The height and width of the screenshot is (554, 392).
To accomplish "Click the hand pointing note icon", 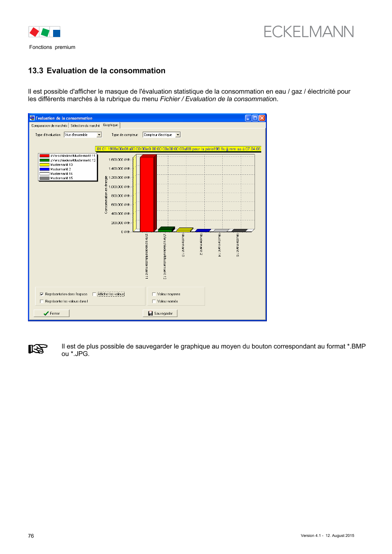I will click(x=36, y=349).
